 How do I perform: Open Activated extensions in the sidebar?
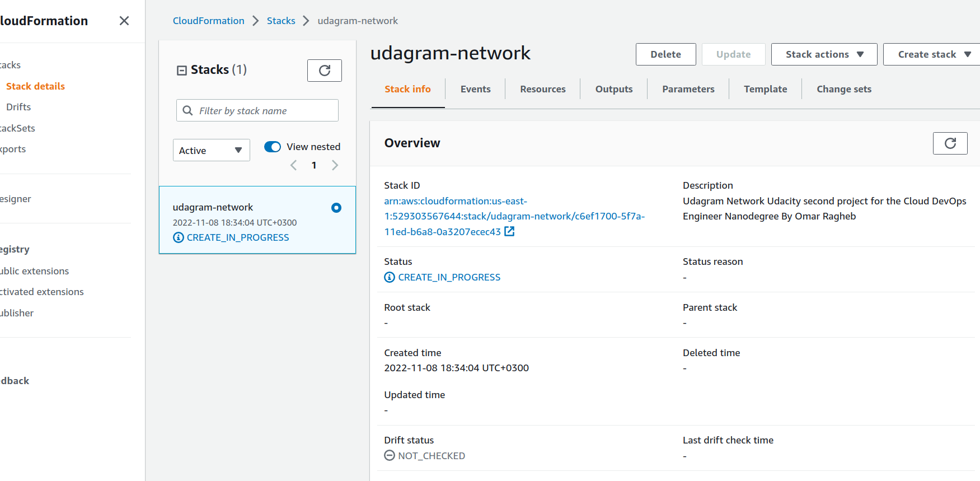(42, 292)
